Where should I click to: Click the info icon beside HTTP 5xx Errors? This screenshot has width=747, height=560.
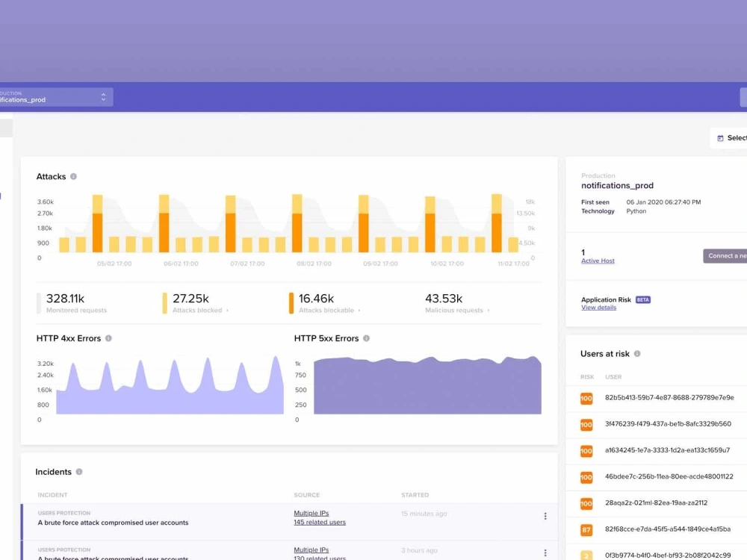click(366, 338)
